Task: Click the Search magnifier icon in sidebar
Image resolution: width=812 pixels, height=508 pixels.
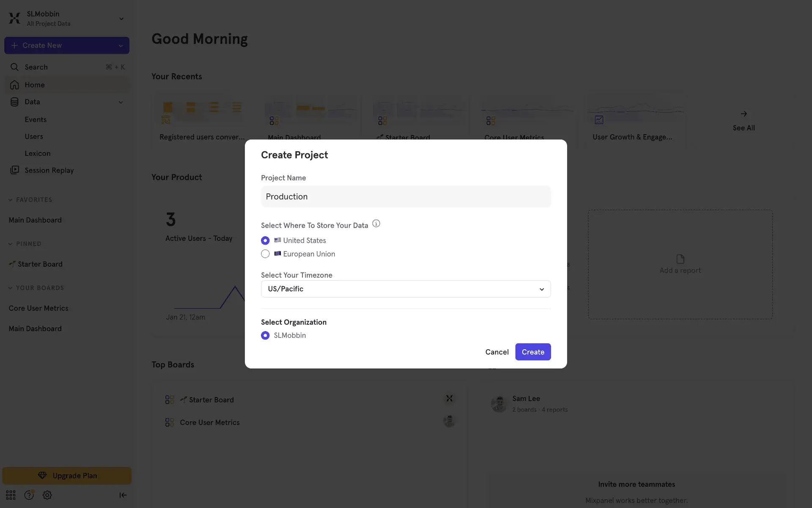Action: click(x=14, y=67)
